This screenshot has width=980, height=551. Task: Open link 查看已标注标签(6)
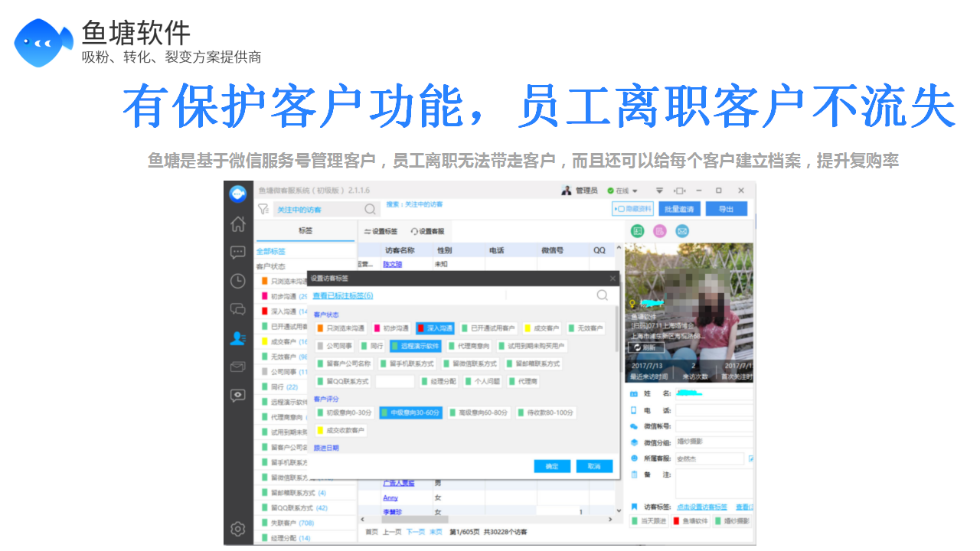pos(342,295)
